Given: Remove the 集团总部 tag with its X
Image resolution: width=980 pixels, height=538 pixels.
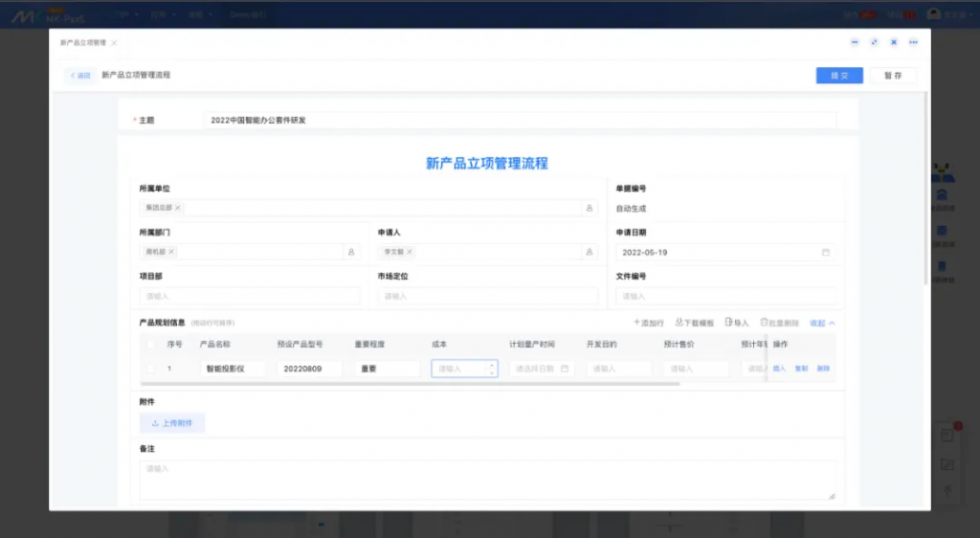Looking at the screenshot, I should pyautogui.click(x=178, y=208).
